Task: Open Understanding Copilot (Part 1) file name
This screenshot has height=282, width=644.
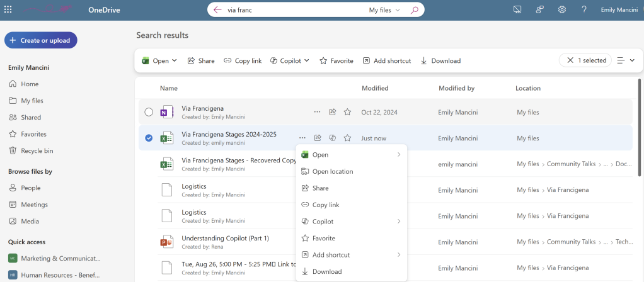Action: tap(225, 238)
